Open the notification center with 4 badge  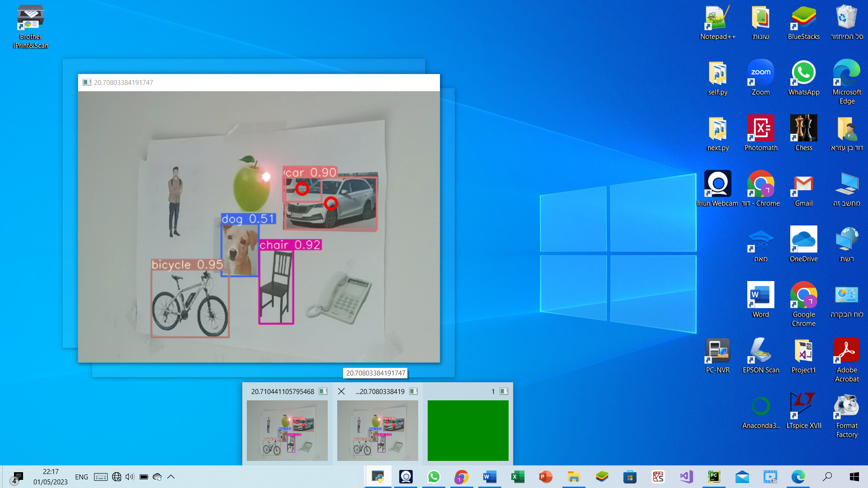(17, 477)
